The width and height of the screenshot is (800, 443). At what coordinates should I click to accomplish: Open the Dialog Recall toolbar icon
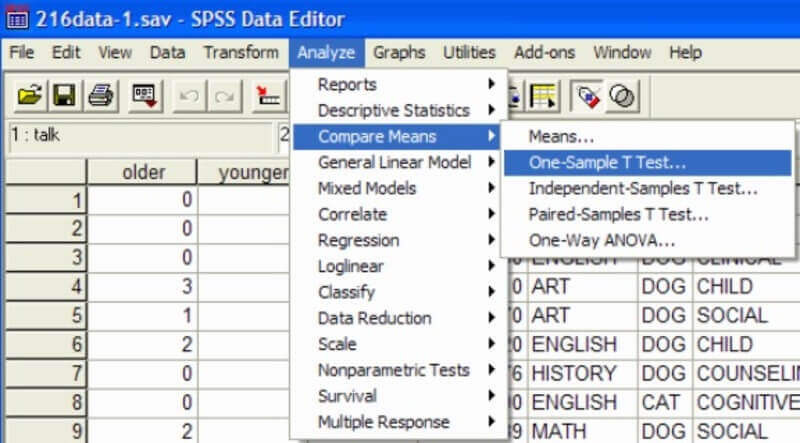click(145, 95)
